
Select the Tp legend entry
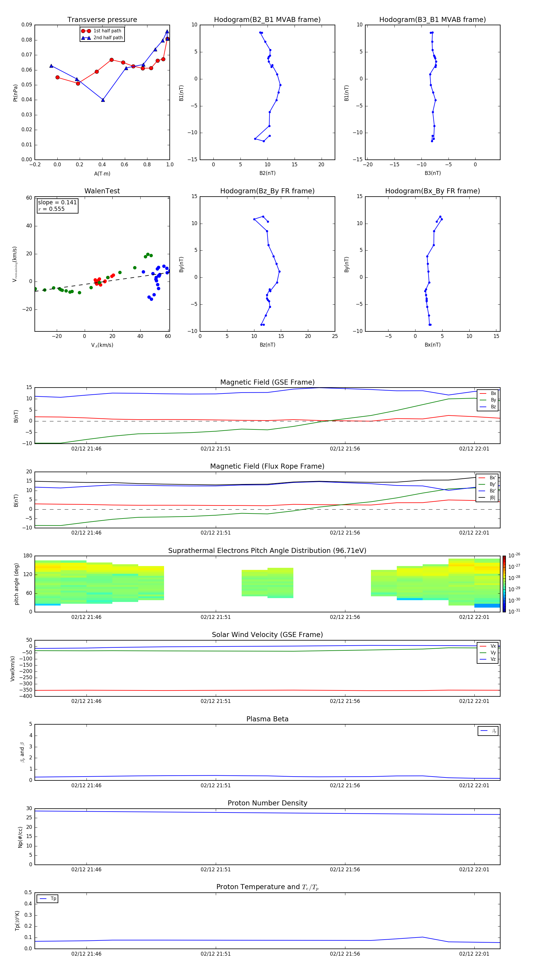coord(48,899)
